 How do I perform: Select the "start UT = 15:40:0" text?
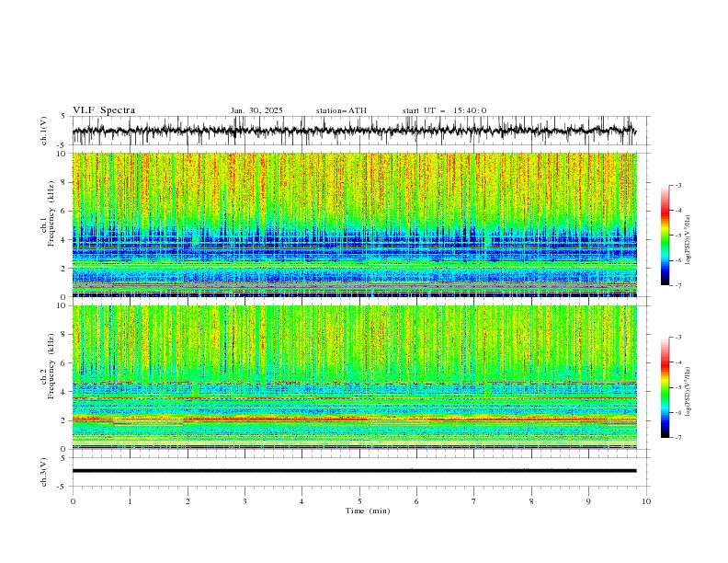point(444,110)
